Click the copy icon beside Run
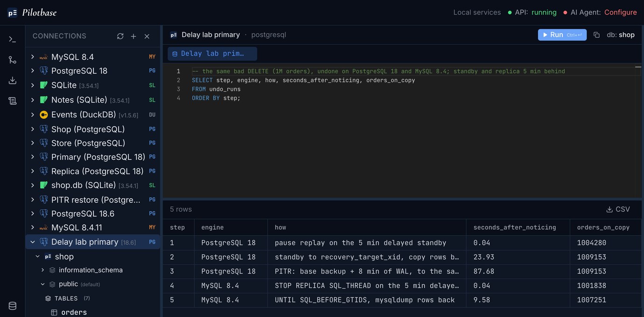Image resolution: width=644 pixels, height=317 pixels. pos(596,35)
